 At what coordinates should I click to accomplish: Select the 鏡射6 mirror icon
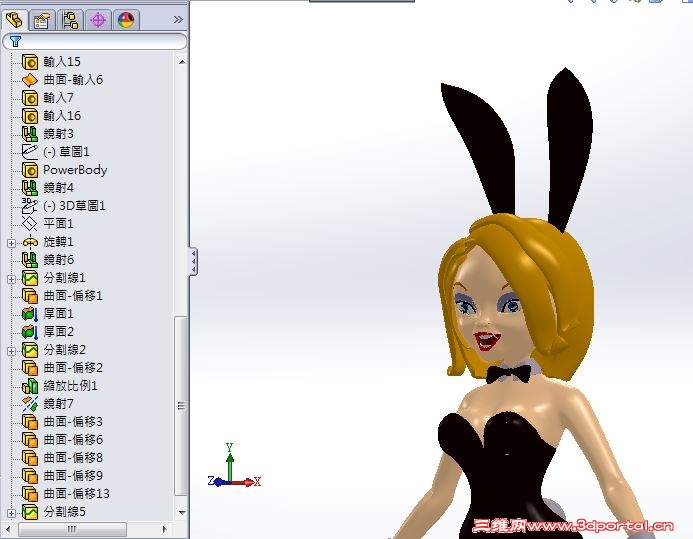(30, 260)
